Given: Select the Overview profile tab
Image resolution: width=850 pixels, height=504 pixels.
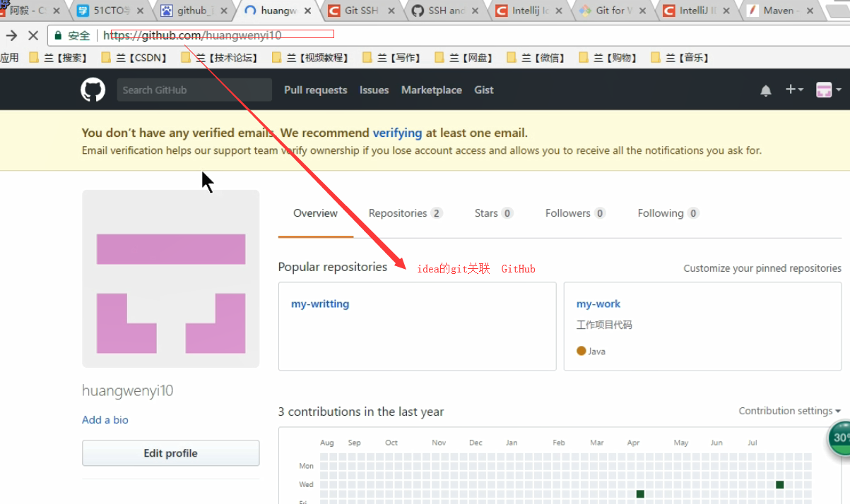Looking at the screenshot, I should point(315,213).
